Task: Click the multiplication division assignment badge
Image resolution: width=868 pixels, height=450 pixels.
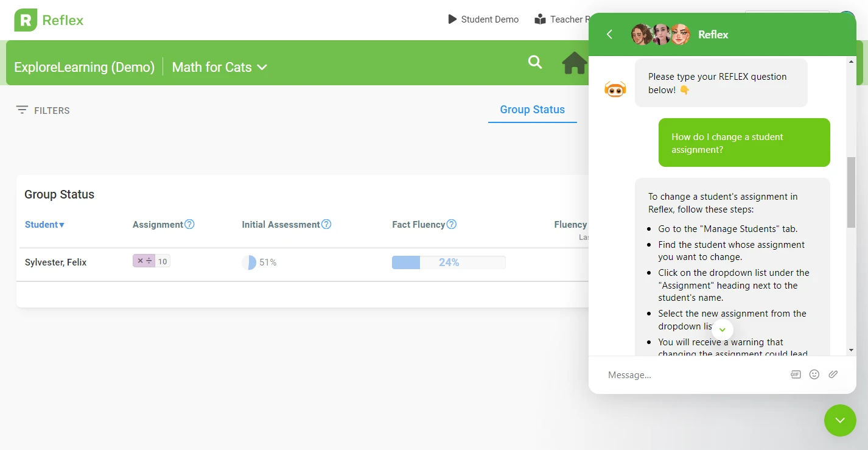Action: coord(152,261)
